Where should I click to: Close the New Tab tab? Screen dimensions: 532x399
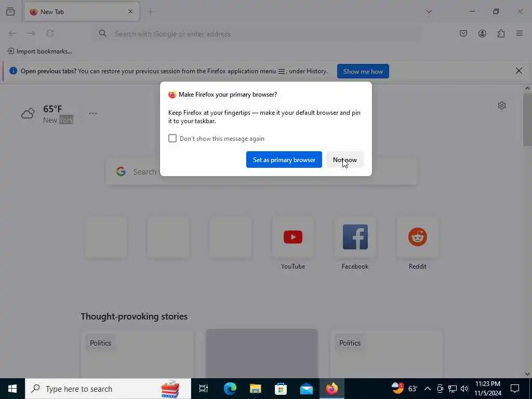(x=130, y=11)
